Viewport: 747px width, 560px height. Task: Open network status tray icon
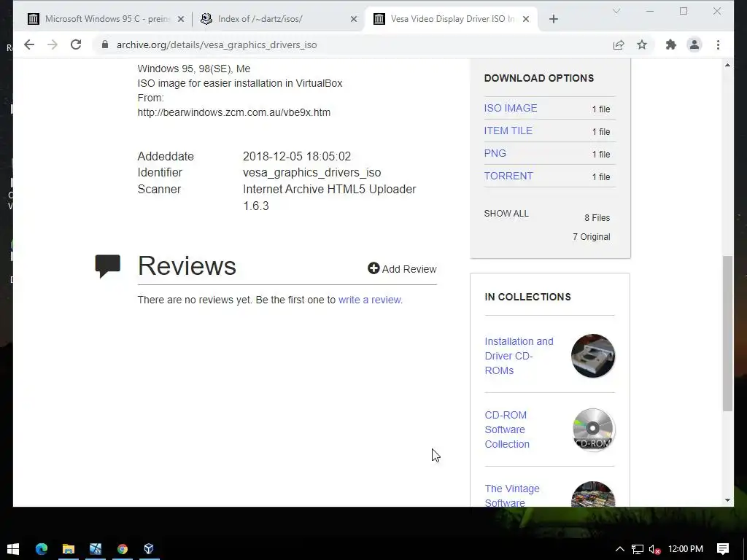click(x=638, y=549)
